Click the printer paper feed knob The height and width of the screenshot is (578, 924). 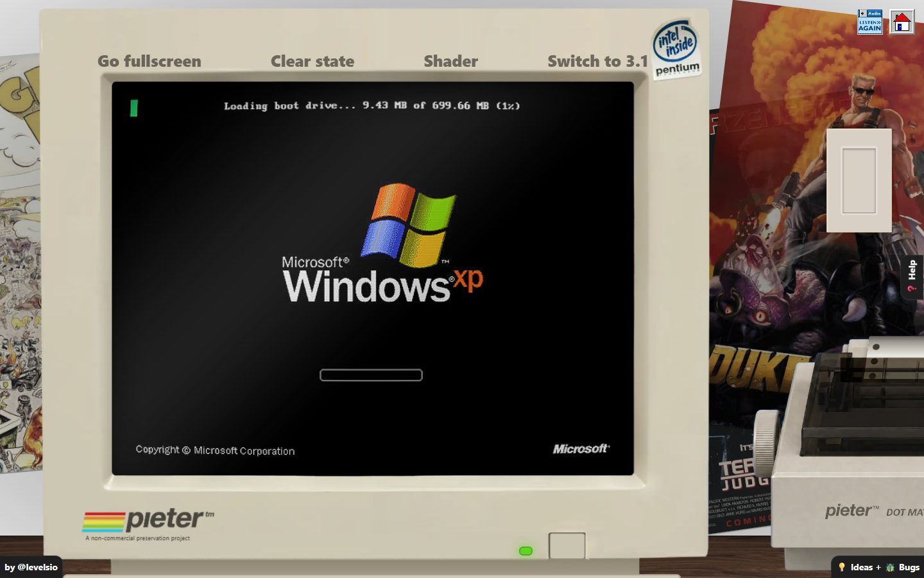point(767,442)
